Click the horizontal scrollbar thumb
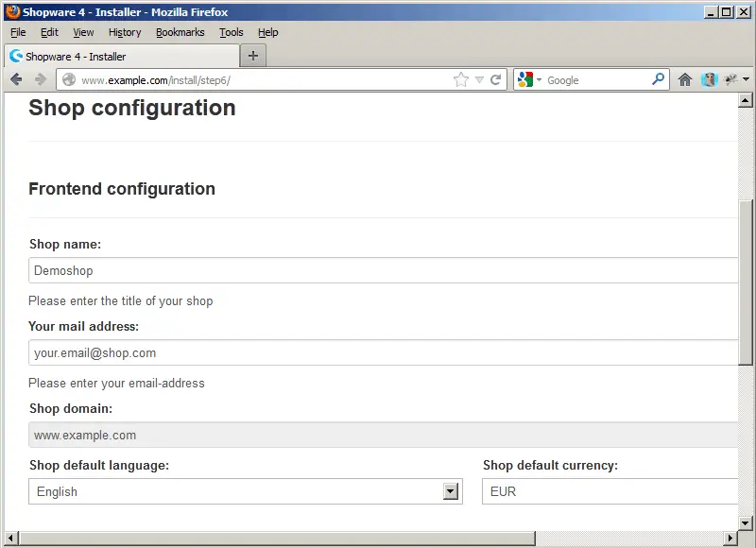 (277, 538)
